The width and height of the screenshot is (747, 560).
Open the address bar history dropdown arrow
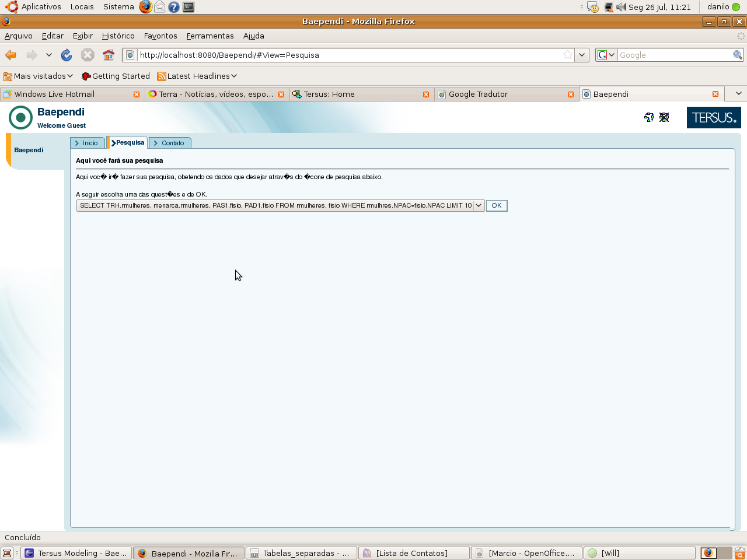pos(582,55)
